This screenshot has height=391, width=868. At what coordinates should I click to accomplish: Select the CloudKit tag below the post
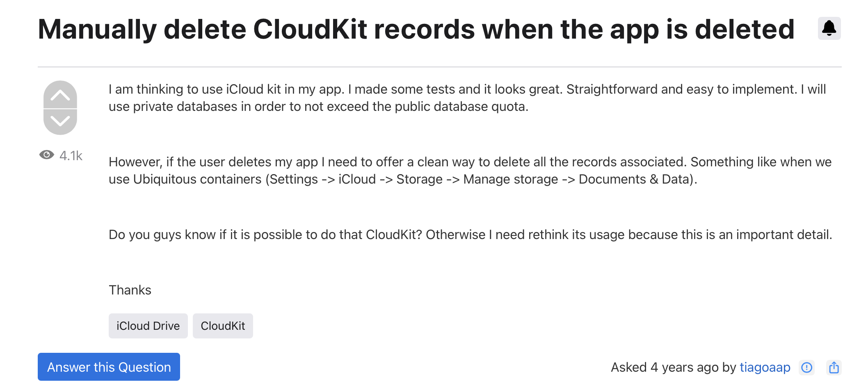(223, 326)
